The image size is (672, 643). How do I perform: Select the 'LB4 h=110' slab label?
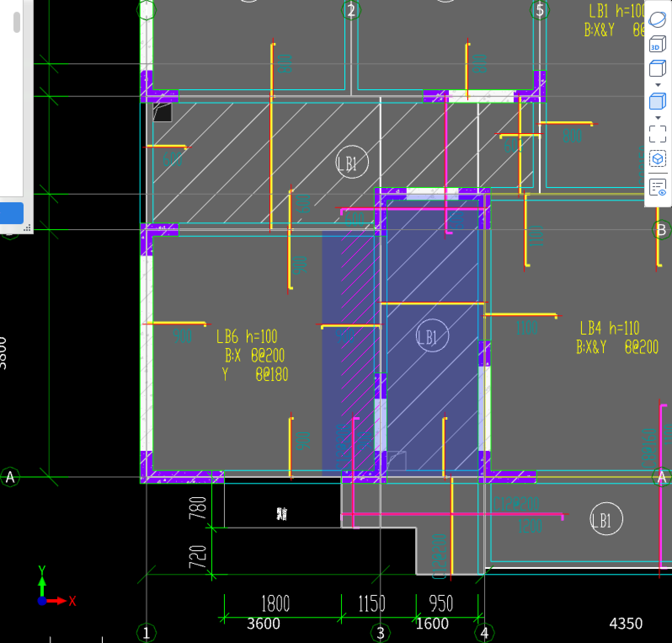point(609,328)
